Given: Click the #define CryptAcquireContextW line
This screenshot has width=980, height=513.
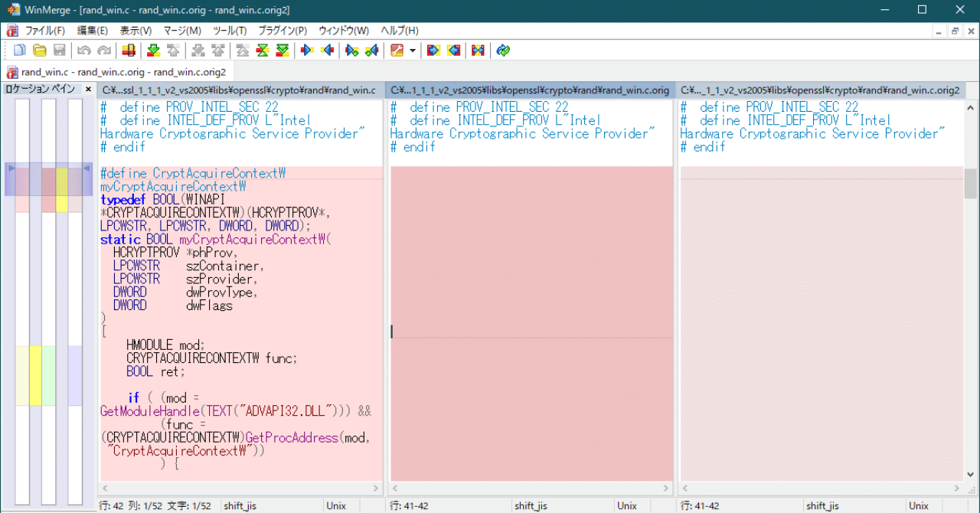Looking at the screenshot, I should (x=193, y=173).
